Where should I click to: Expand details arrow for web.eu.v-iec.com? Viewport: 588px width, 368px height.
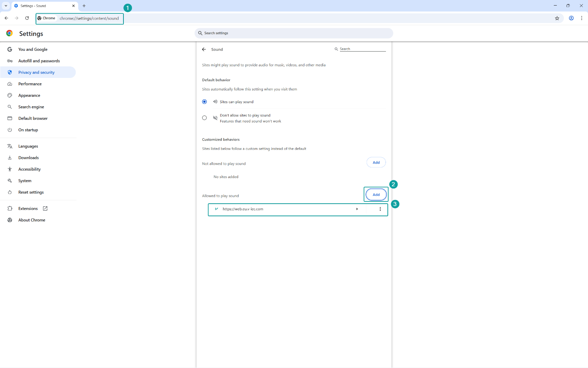tap(357, 209)
